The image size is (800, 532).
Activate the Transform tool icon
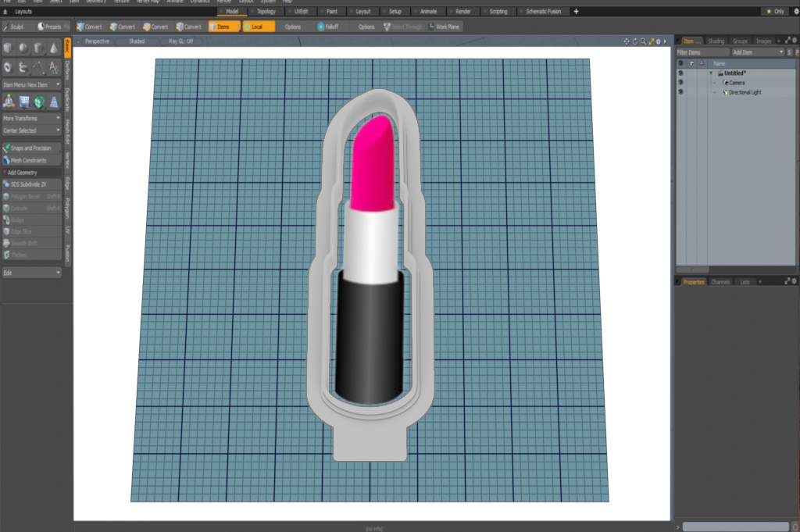(8, 102)
